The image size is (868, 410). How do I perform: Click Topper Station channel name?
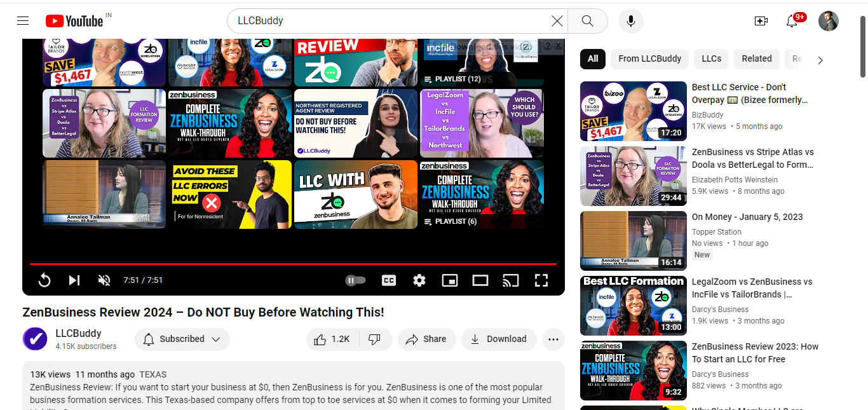[x=717, y=232]
